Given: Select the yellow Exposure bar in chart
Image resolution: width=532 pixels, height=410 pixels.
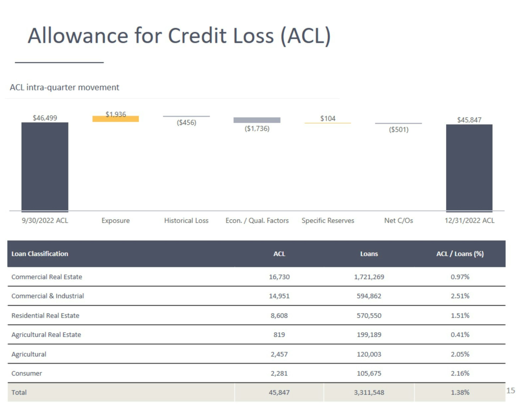Looking at the screenshot, I should [116, 119].
